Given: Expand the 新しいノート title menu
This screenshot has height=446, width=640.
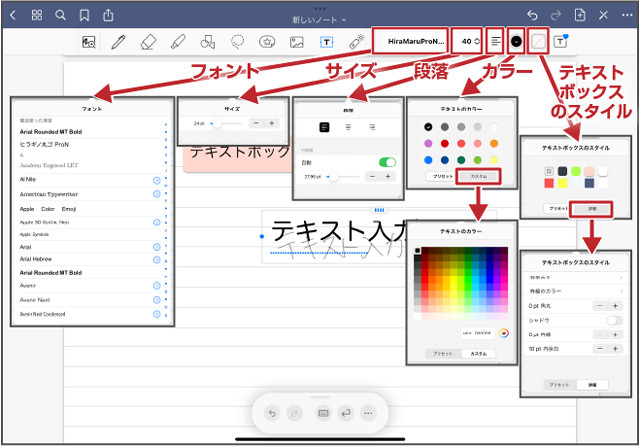Looking at the screenshot, I should 320,20.
